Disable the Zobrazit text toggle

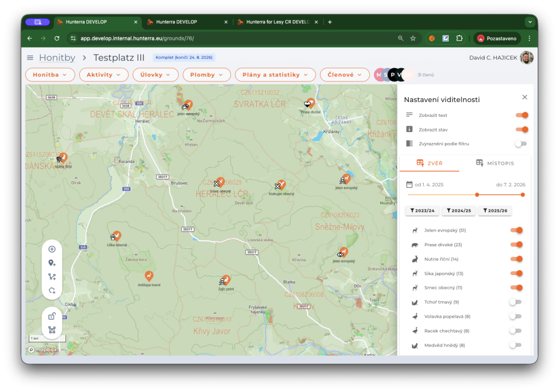click(x=521, y=115)
